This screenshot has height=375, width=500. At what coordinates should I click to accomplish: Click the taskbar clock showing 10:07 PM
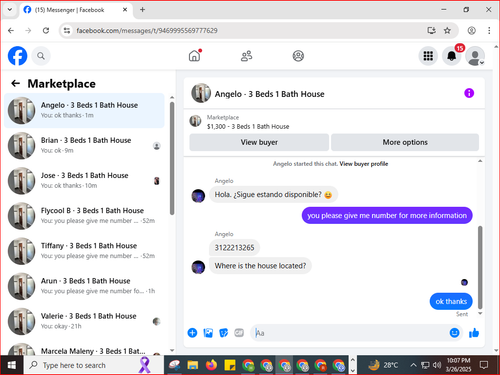(458, 365)
